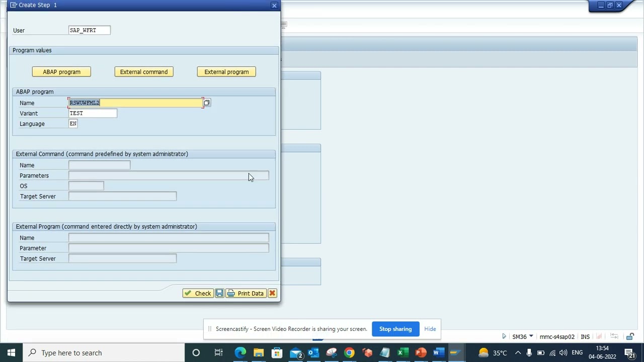Click the User field containing SAP_WFRT
Screen dimensions: 644x362
(x=90, y=30)
